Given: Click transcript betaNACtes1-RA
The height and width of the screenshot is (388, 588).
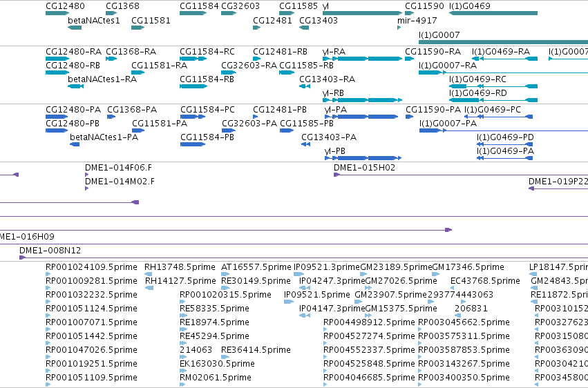Looking at the screenshot, I should tap(75, 86).
